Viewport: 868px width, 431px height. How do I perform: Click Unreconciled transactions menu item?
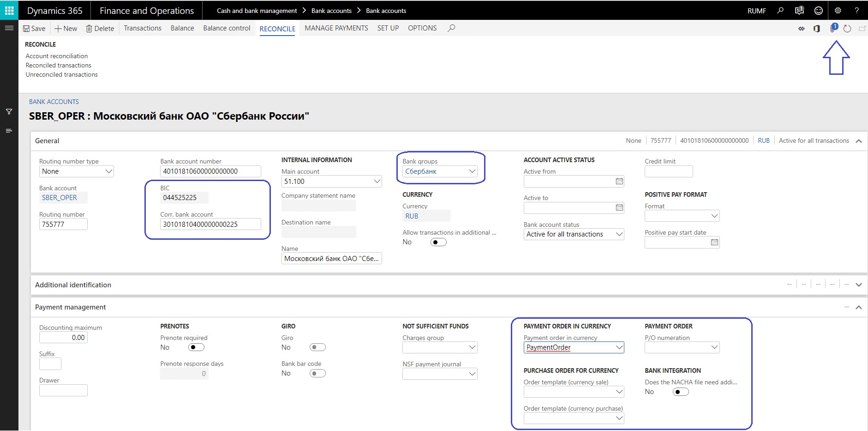click(x=62, y=74)
